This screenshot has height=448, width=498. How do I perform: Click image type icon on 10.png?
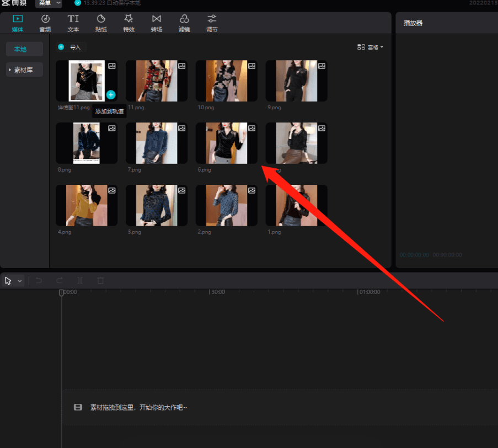[x=251, y=66]
